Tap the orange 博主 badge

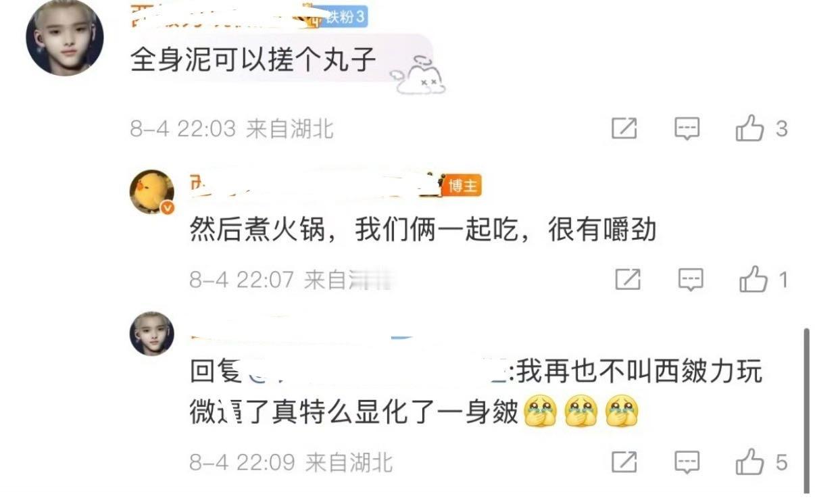click(x=462, y=186)
